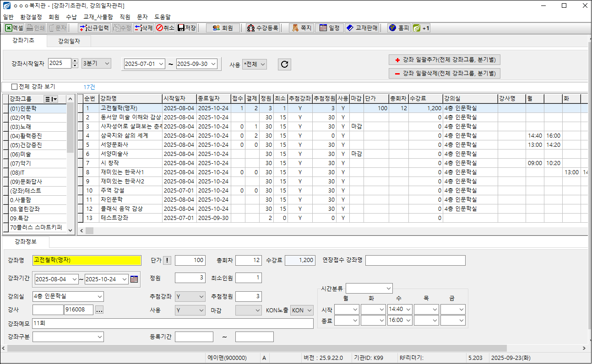
Task: Open the 강의실 classroom dropdown
Action: [99, 296]
